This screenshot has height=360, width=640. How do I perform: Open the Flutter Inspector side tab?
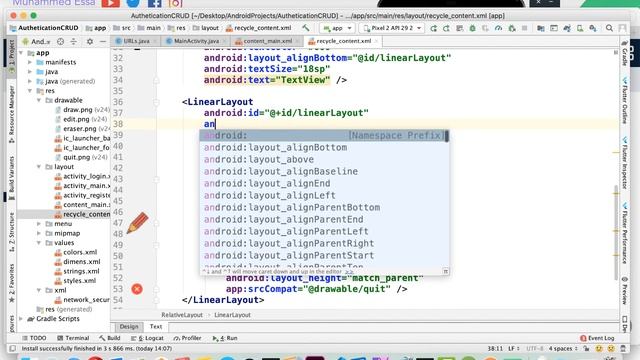tap(624, 163)
